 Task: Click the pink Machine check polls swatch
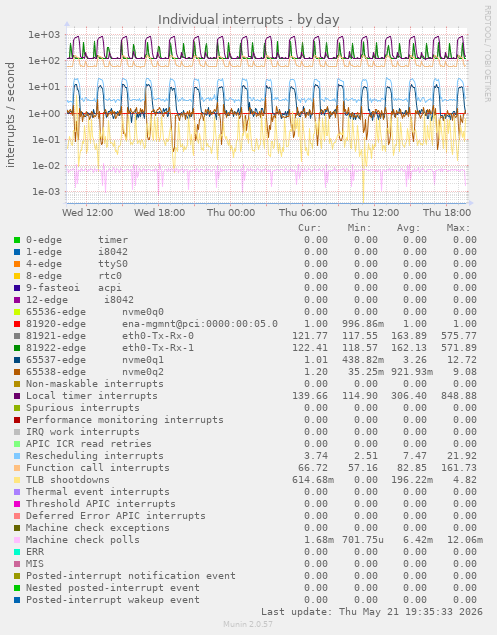(x=17, y=540)
